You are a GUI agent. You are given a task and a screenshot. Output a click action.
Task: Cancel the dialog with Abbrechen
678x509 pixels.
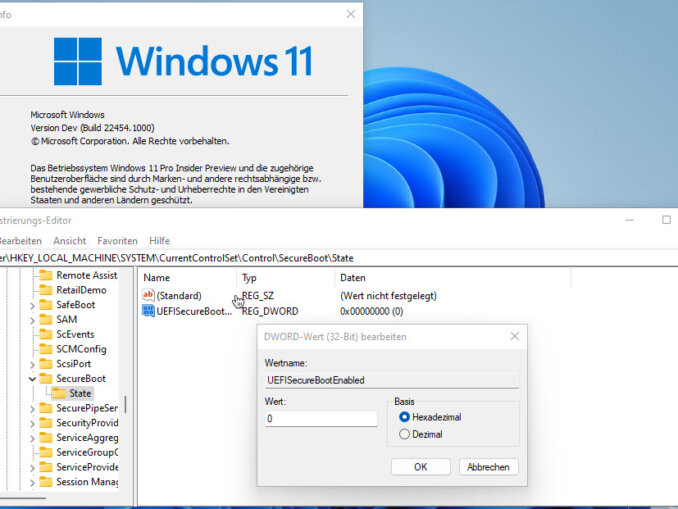pos(489,467)
